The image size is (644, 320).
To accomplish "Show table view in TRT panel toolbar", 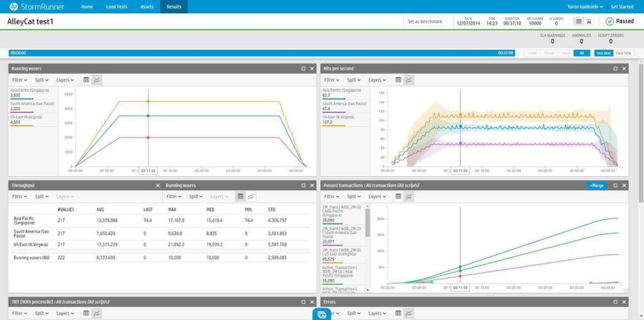I will 86,314.
